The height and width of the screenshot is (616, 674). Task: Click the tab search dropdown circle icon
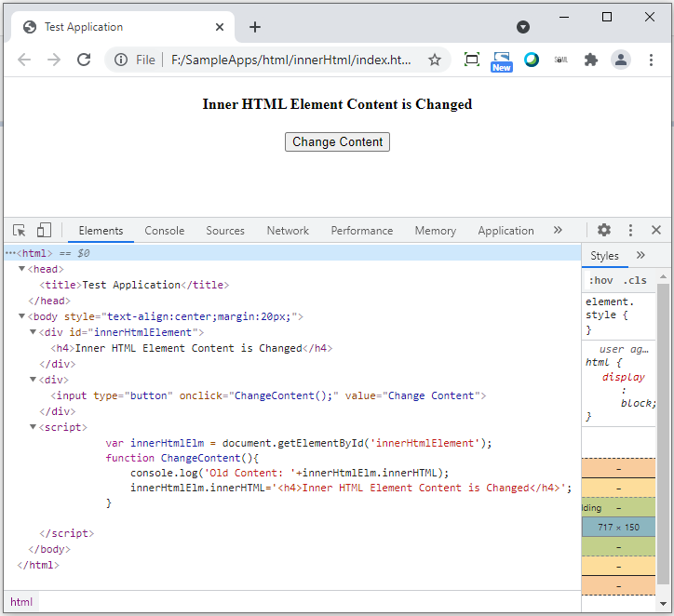[x=522, y=27]
